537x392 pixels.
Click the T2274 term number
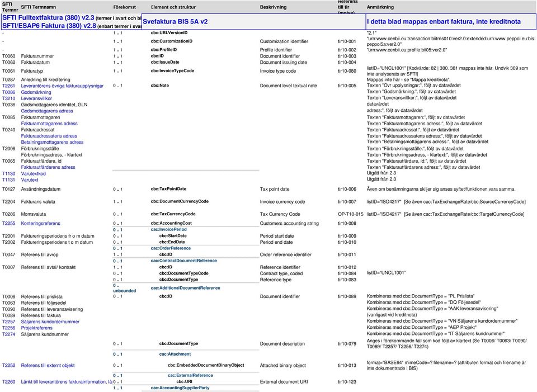coord(8,334)
